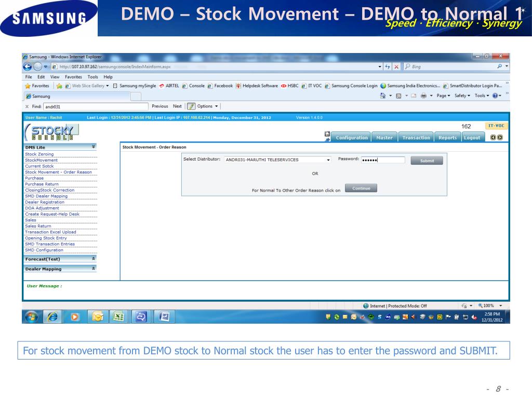Click the Password input field
Screen dimensions: 532x399
tap(383, 160)
